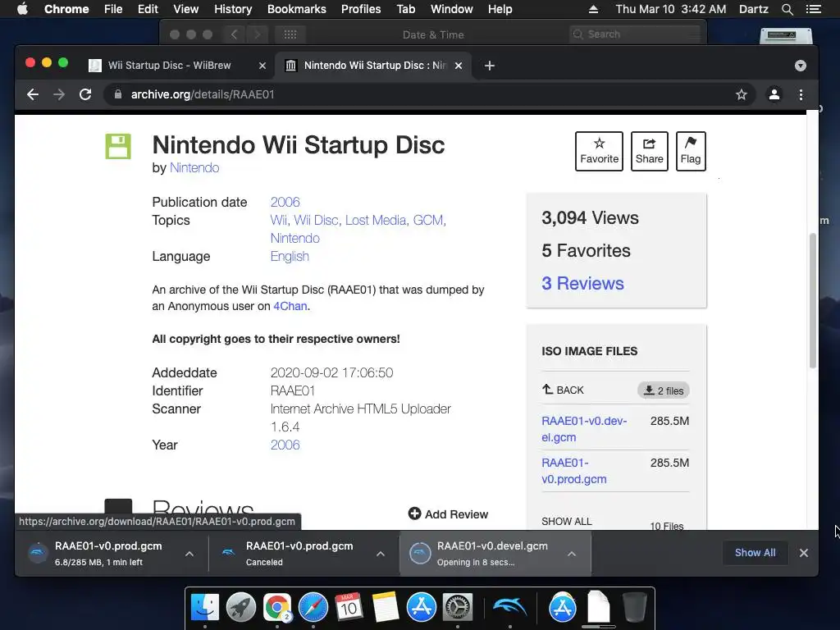
Task: Close the Nintendo Wii Startup Disc archive tab
Action: coord(459,66)
